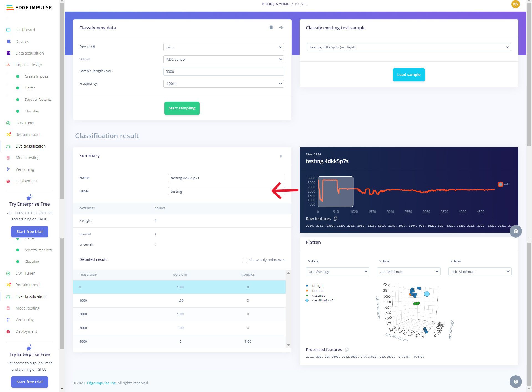
Task: Expand the X Axis adc Average dropdown
Action: pos(337,272)
